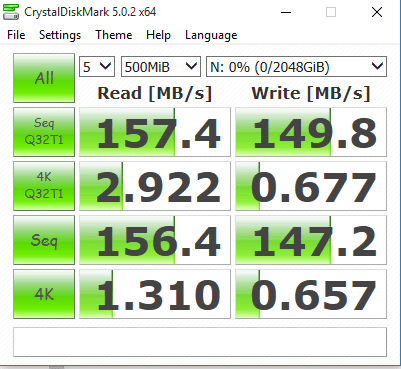Screen dimensions: 401x369
Task: Select the Seq Q32T1 read result 157.4
Action: tap(155, 132)
